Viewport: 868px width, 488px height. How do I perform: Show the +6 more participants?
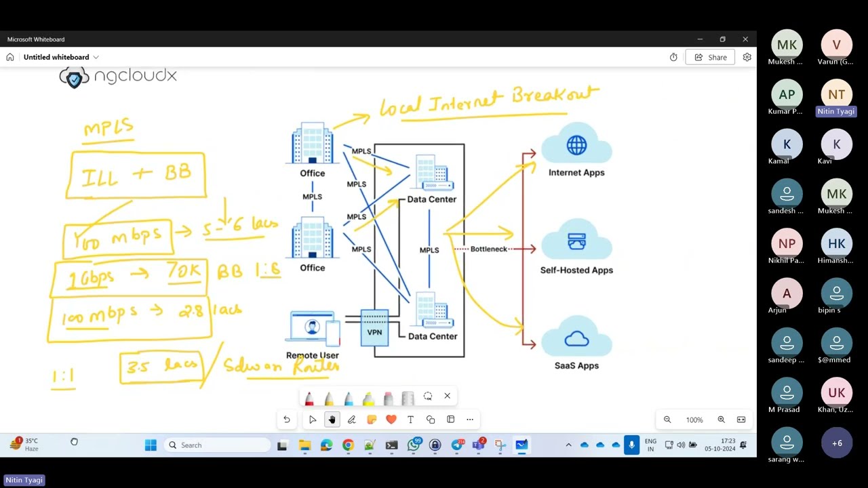tap(837, 443)
